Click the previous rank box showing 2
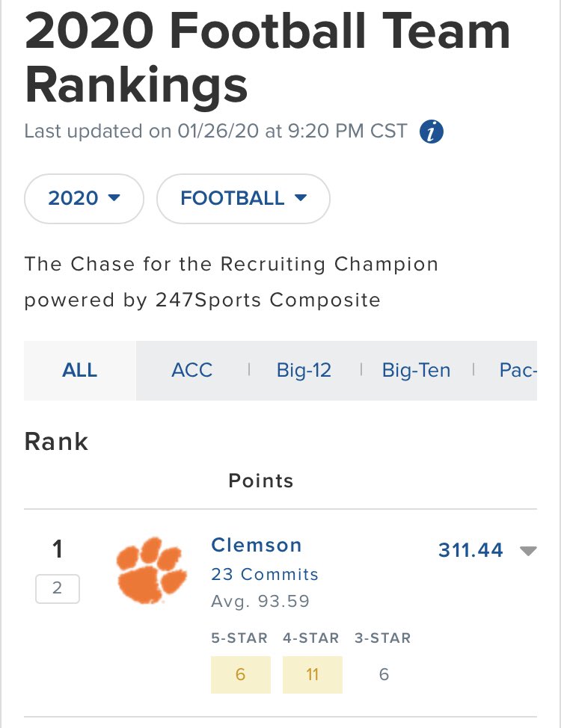 pyautogui.click(x=57, y=588)
